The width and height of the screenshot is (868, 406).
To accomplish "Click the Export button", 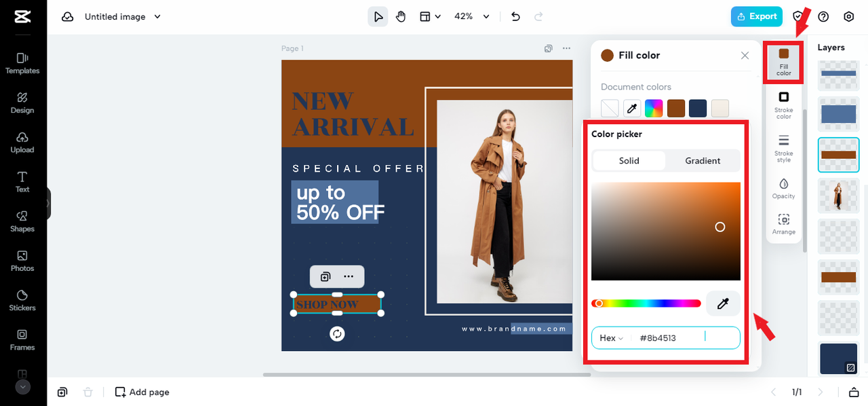I will coord(757,17).
